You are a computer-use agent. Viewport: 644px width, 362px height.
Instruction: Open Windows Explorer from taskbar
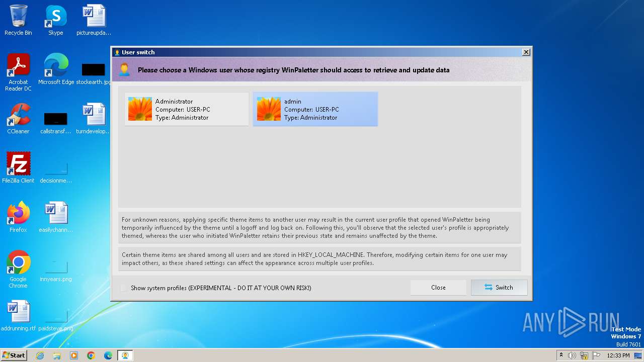click(x=57, y=355)
